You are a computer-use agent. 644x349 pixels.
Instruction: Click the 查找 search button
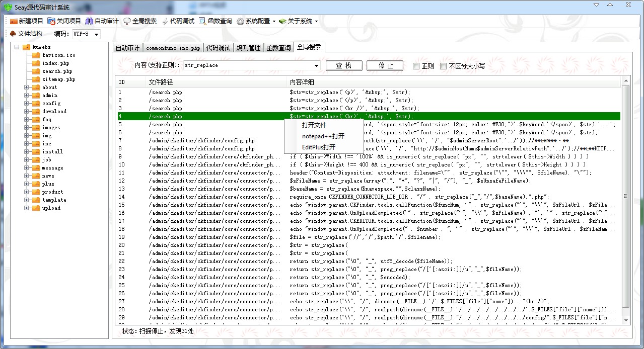[x=344, y=65]
